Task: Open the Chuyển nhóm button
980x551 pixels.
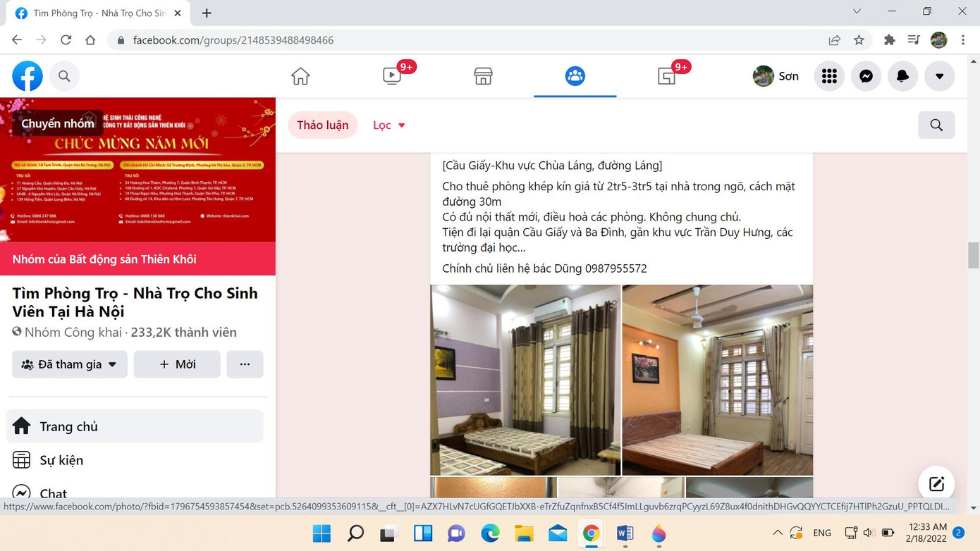Action: pyautogui.click(x=57, y=123)
